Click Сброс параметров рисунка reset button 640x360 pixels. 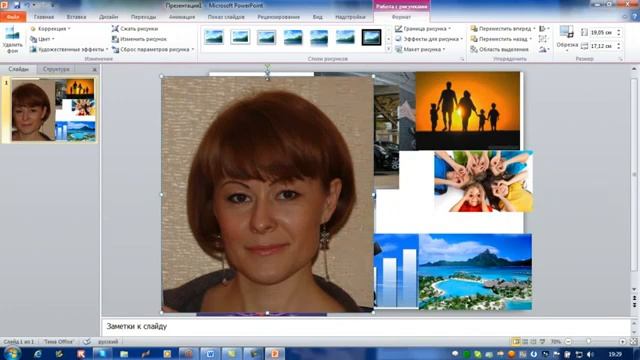[153, 49]
